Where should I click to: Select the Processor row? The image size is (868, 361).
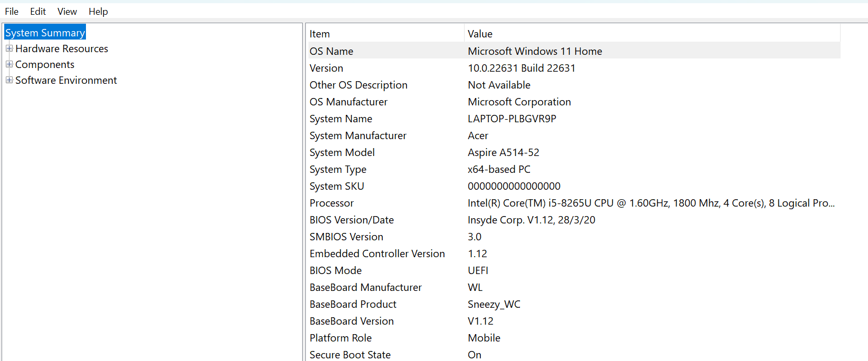(x=573, y=203)
